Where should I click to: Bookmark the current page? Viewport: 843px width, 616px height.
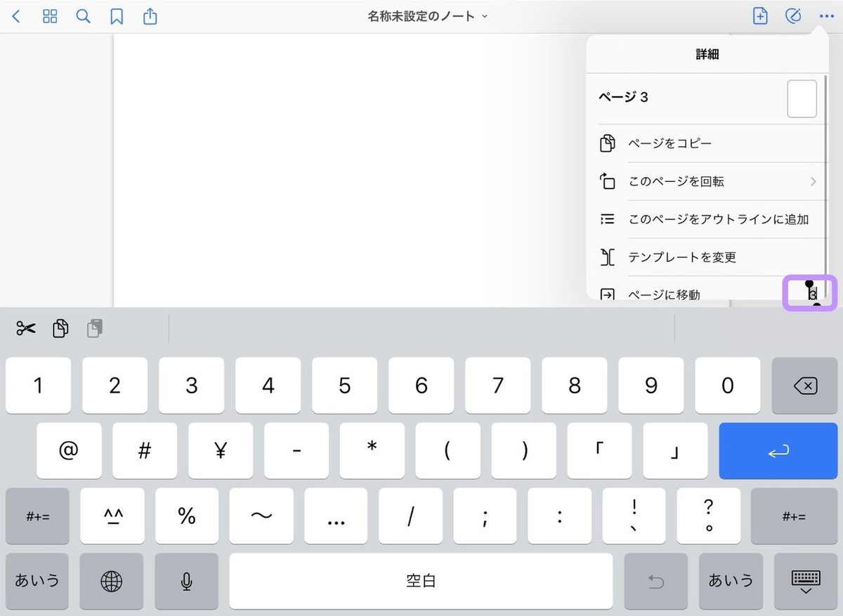[117, 16]
